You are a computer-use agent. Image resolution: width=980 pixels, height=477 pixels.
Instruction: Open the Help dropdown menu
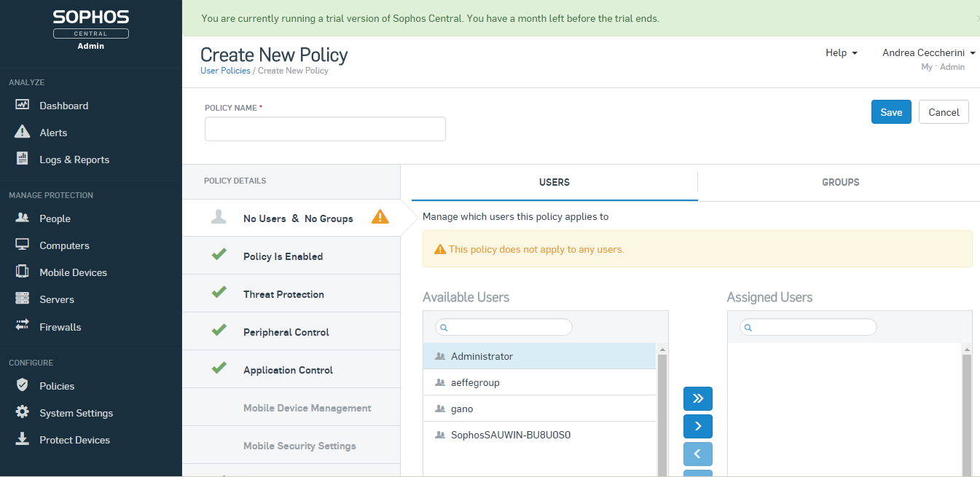[841, 52]
